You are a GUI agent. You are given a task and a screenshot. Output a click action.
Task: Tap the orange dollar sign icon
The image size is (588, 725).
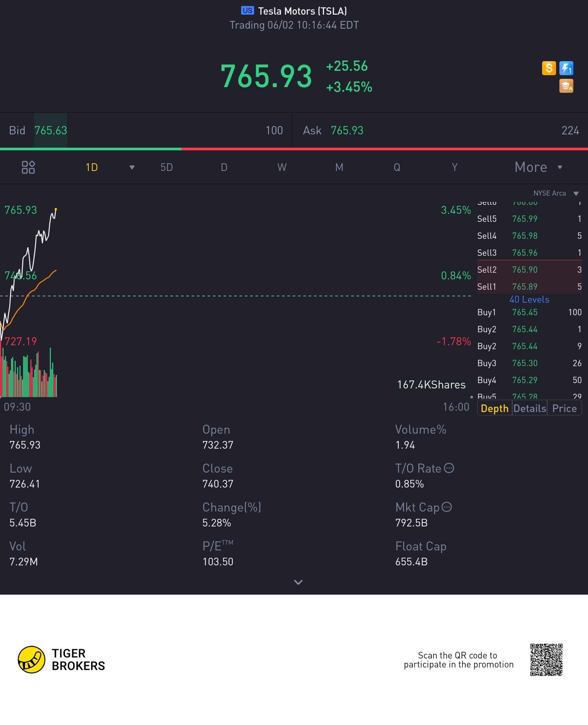[549, 68]
